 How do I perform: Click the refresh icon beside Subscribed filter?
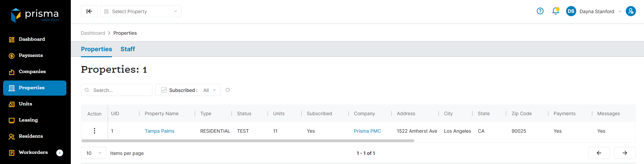click(x=228, y=90)
